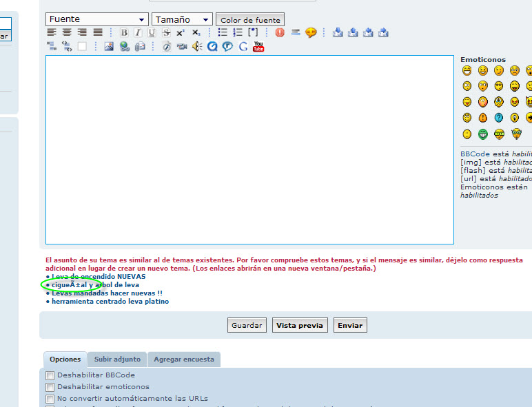Click the Enviar button
Image resolution: width=532 pixels, height=407 pixels.
(x=350, y=325)
